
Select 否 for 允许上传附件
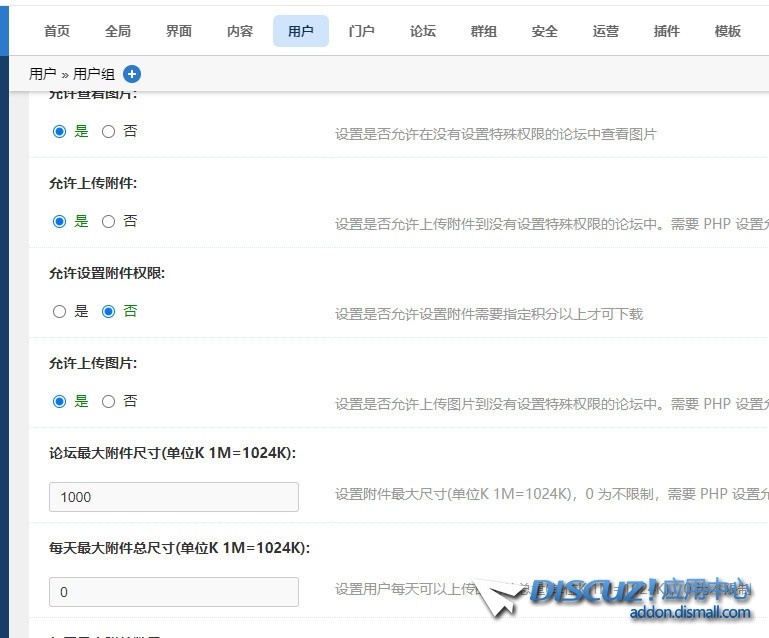point(109,221)
